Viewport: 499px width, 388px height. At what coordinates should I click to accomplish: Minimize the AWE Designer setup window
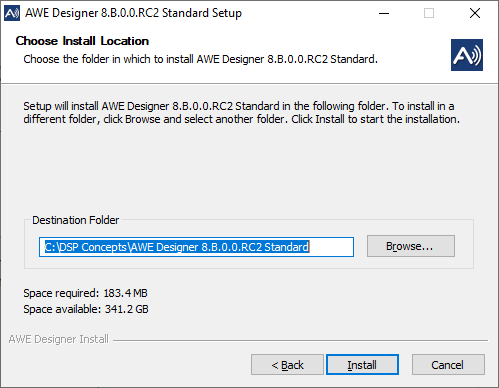click(x=384, y=13)
